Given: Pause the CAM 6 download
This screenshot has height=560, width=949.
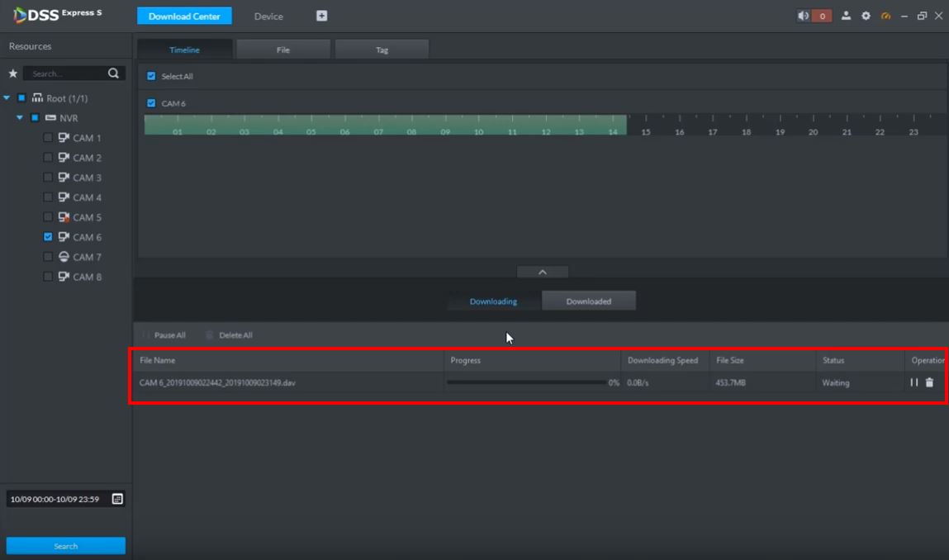Looking at the screenshot, I should [913, 382].
